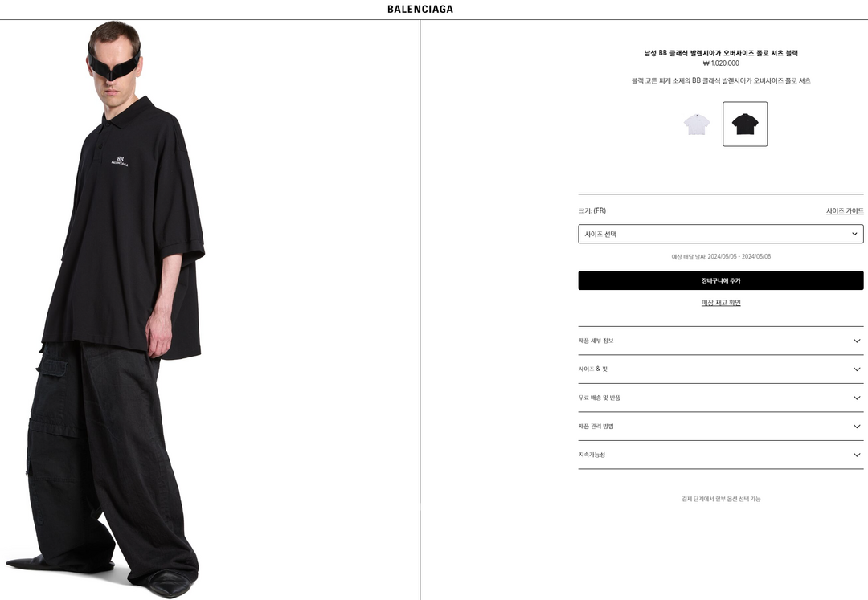
Task: Click the chevron icon beside 제품 세부 정보
Action: 857,341
